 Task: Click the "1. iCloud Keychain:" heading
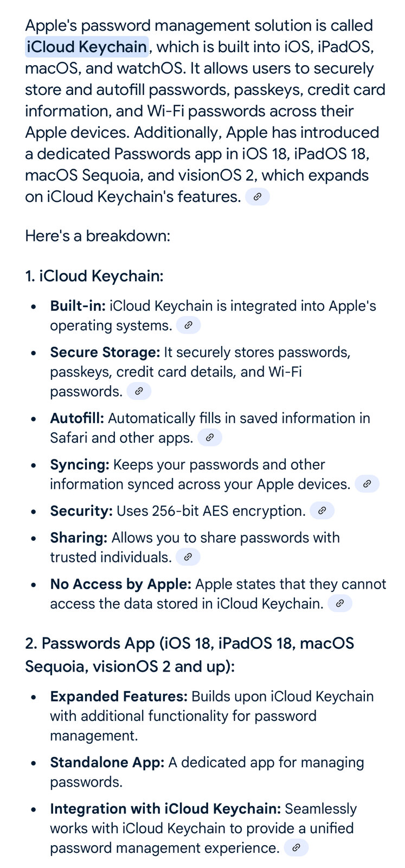(94, 276)
